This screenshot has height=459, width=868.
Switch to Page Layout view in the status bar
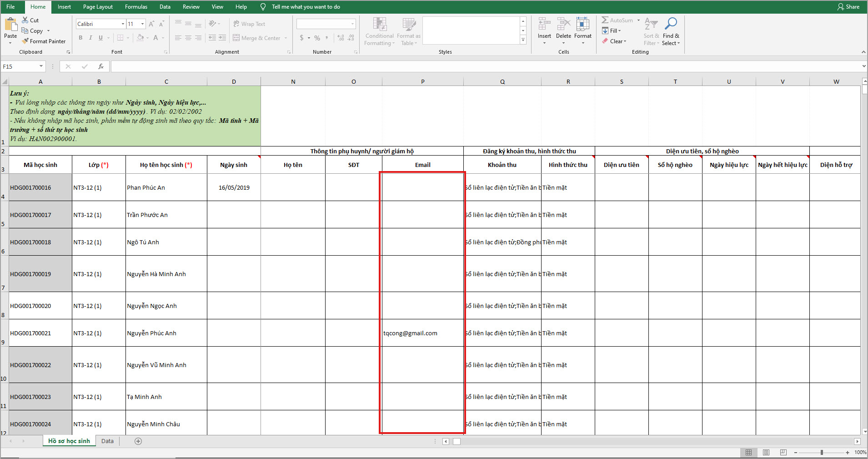[x=766, y=452]
